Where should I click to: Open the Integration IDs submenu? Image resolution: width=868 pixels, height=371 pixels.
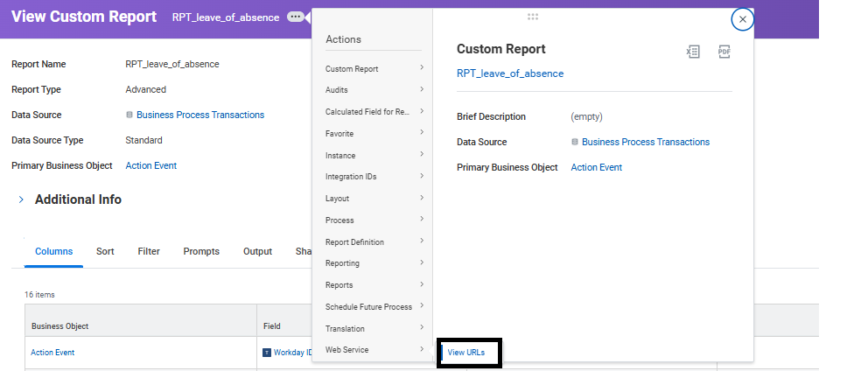pos(374,177)
